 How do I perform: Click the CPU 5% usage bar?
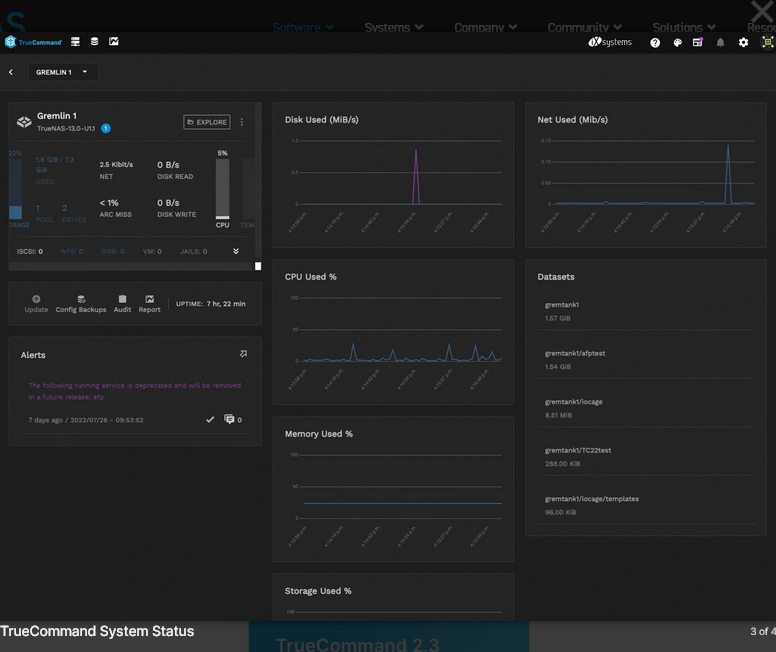click(x=222, y=189)
